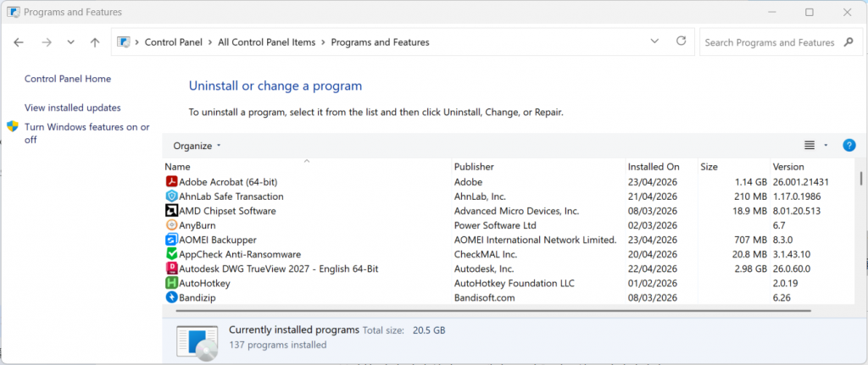Click the shield icon beside Windows features
Image resolution: width=868 pixels, height=365 pixels.
13,127
